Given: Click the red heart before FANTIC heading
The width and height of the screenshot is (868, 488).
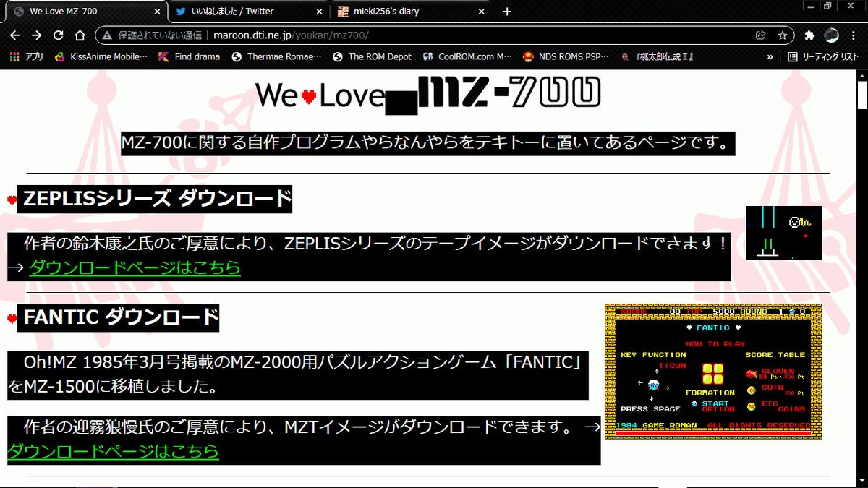Looking at the screenshot, I should (x=12, y=318).
